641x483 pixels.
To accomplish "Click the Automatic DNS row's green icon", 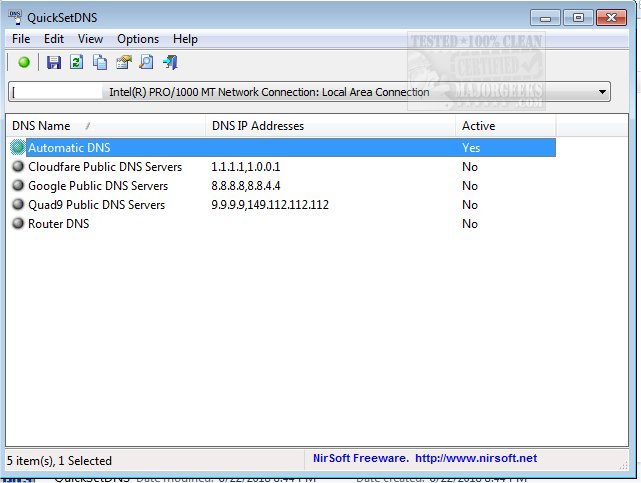I will (x=18, y=148).
